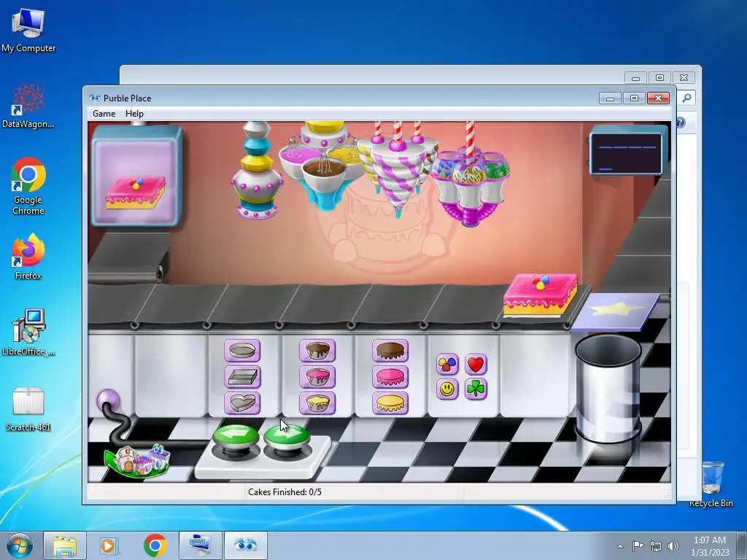Screen dimensions: 747x560
Task: Click the Cakes Finished status text
Action: [285, 492]
